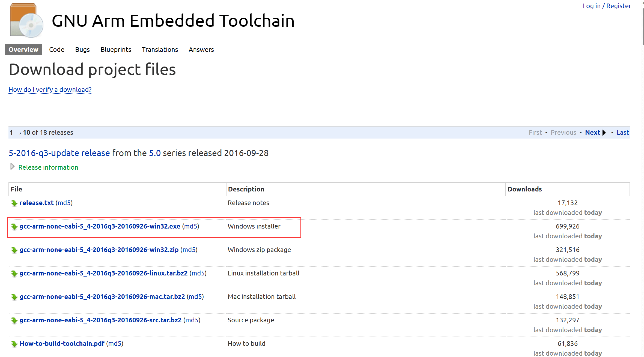
Task: Open md5 link for win32.exe file
Action: tap(190, 226)
